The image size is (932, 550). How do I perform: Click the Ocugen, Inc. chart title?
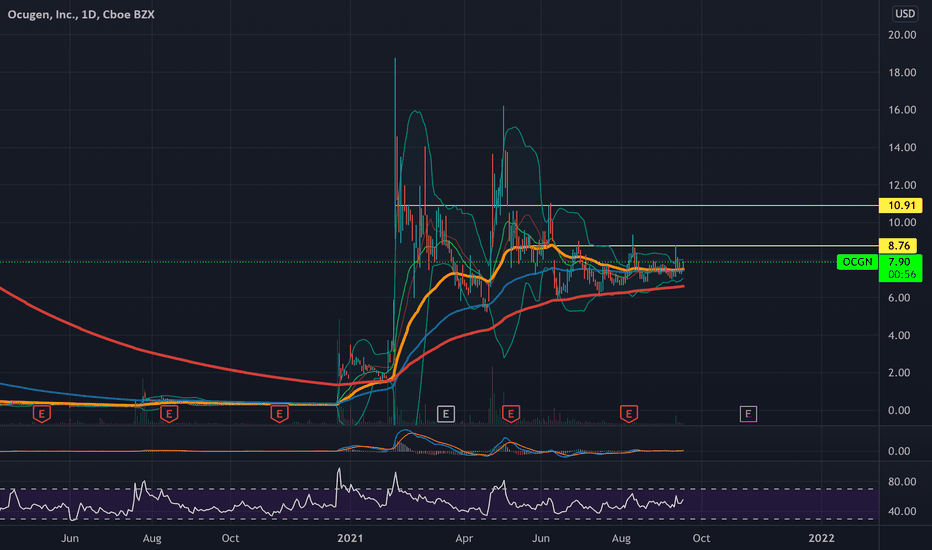[x=81, y=14]
